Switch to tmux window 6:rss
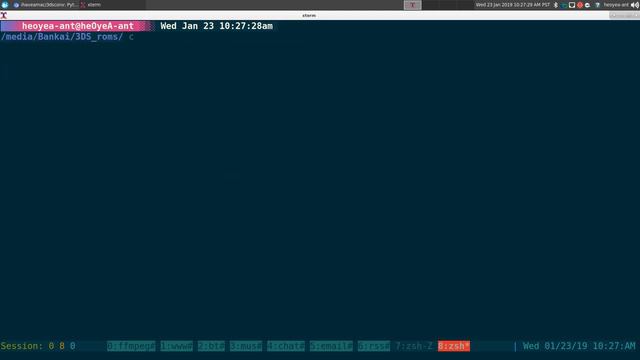 click(x=374, y=346)
